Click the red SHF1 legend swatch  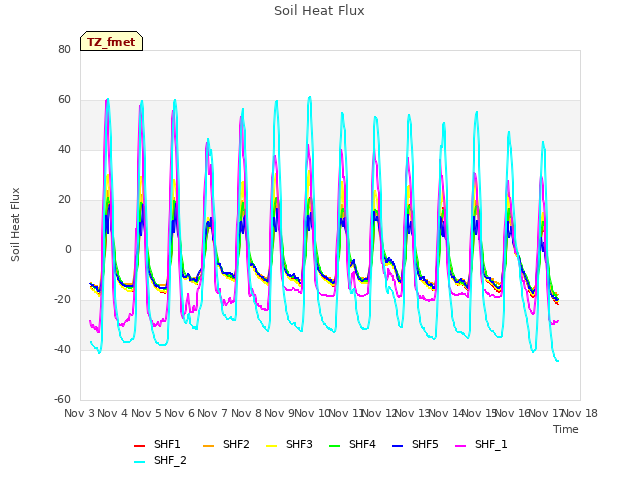[139, 446]
